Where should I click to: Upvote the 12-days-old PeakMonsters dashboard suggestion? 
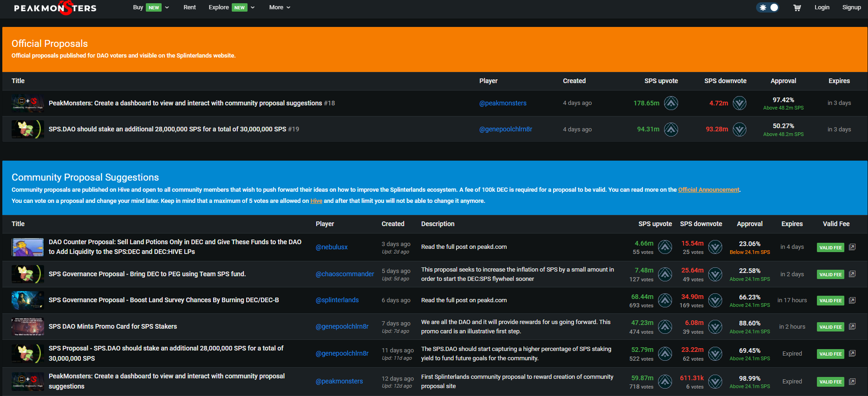pyautogui.click(x=665, y=382)
